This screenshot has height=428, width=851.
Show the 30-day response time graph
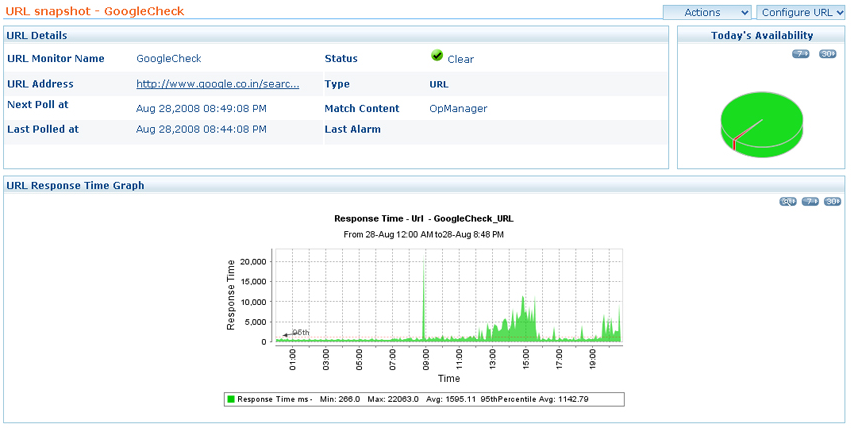click(832, 202)
